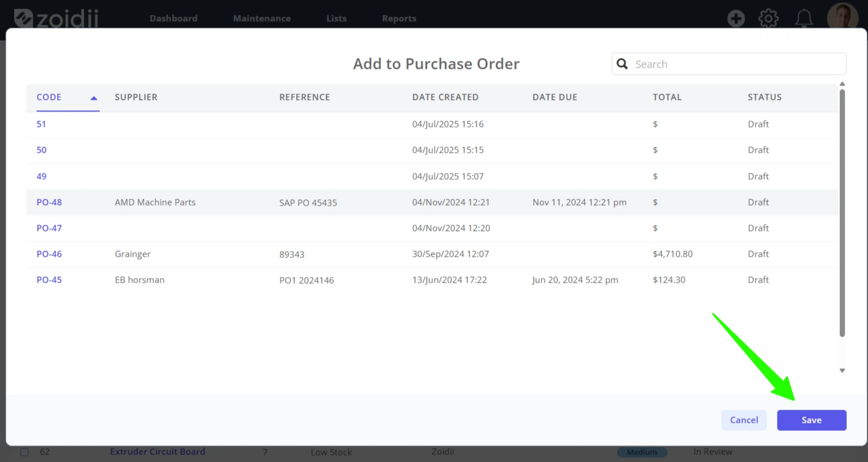Screen dimensions: 868x462
Task: Open the settings gear icon
Action: click(x=768, y=18)
